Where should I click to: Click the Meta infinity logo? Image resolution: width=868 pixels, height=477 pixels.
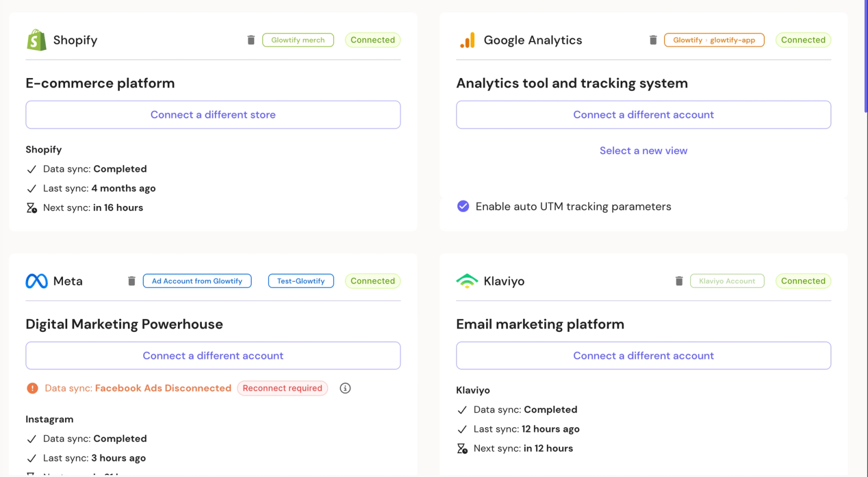36,281
